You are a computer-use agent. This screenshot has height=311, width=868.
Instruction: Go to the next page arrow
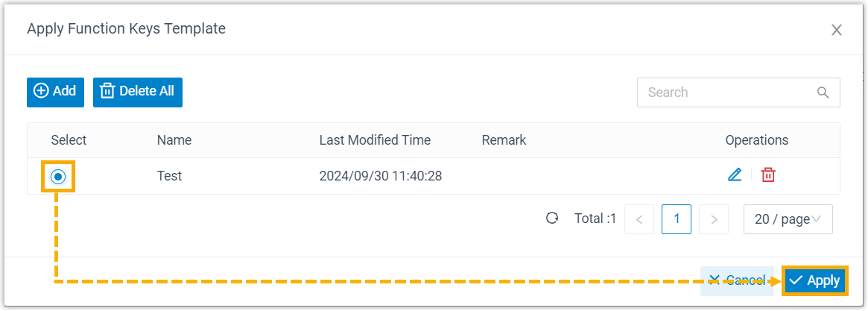(714, 219)
